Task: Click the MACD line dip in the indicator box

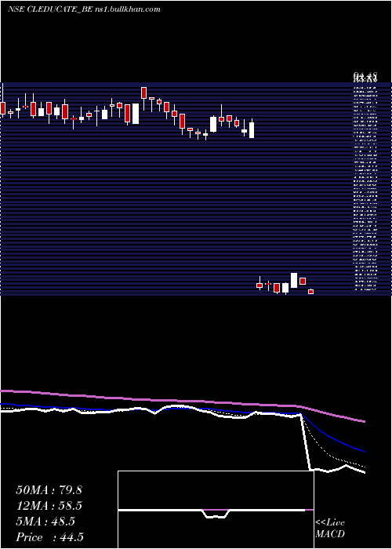Action: (216, 514)
